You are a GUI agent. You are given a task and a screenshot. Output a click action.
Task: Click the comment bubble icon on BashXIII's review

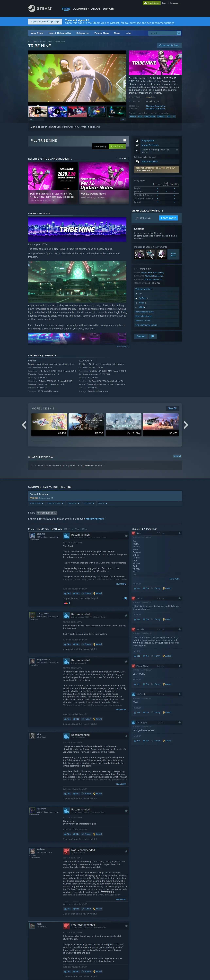click(x=126, y=598)
